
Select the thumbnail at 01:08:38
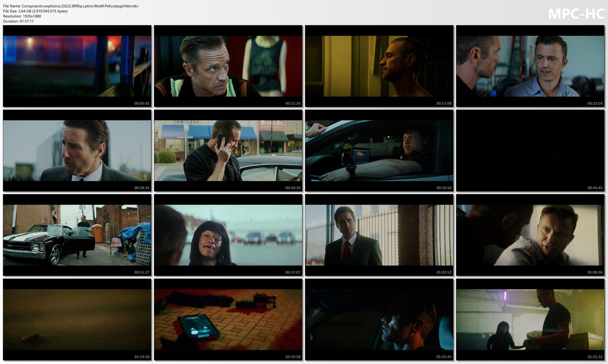[x=530, y=235]
